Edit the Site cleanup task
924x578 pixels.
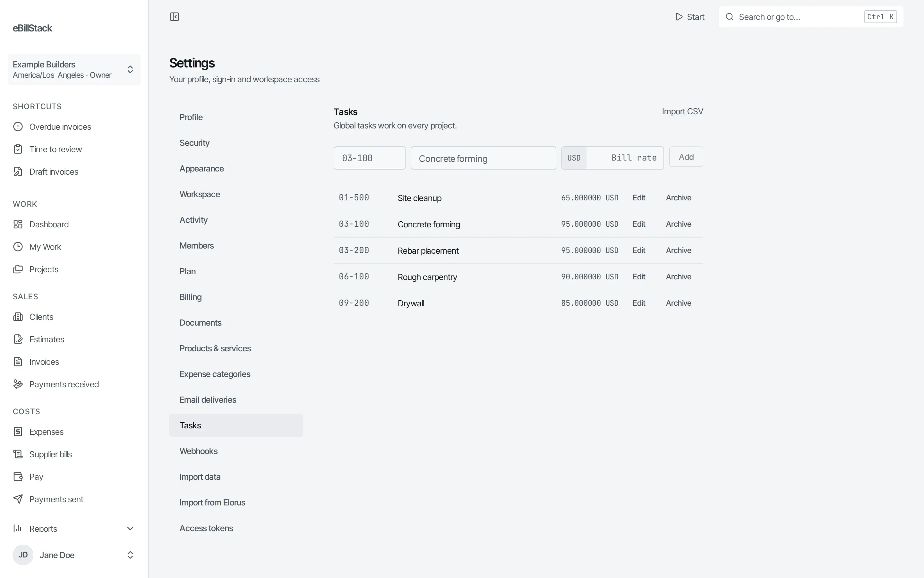pyautogui.click(x=639, y=198)
